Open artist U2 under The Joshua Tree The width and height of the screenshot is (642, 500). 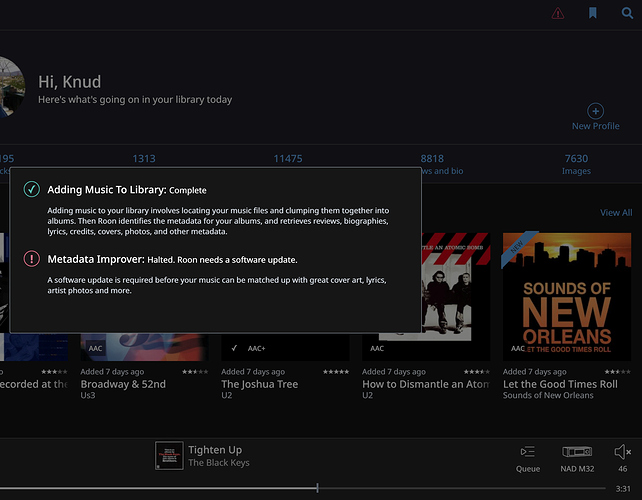pyautogui.click(x=226, y=395)
